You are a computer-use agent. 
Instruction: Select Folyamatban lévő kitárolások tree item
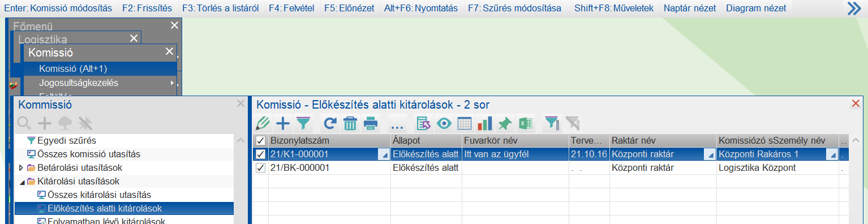point(106,221)
